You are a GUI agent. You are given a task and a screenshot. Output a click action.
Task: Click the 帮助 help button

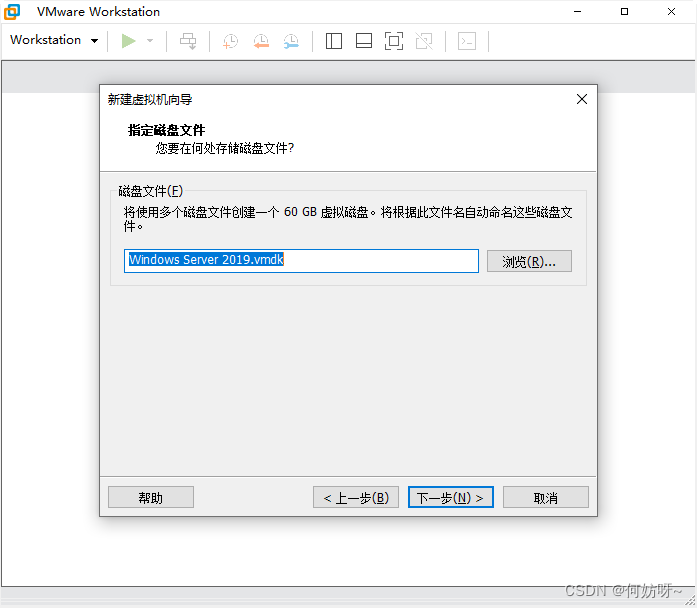click(x=151, y=497)
